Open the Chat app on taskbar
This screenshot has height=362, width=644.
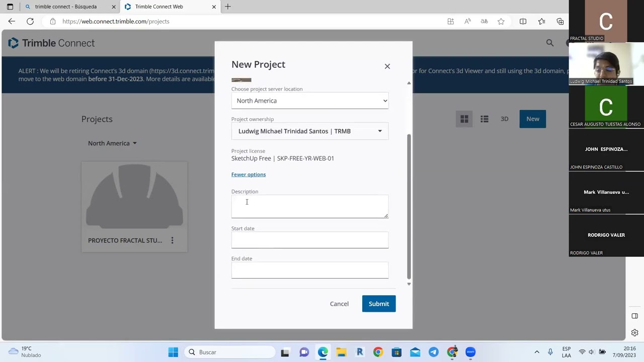tap(304, 352)
